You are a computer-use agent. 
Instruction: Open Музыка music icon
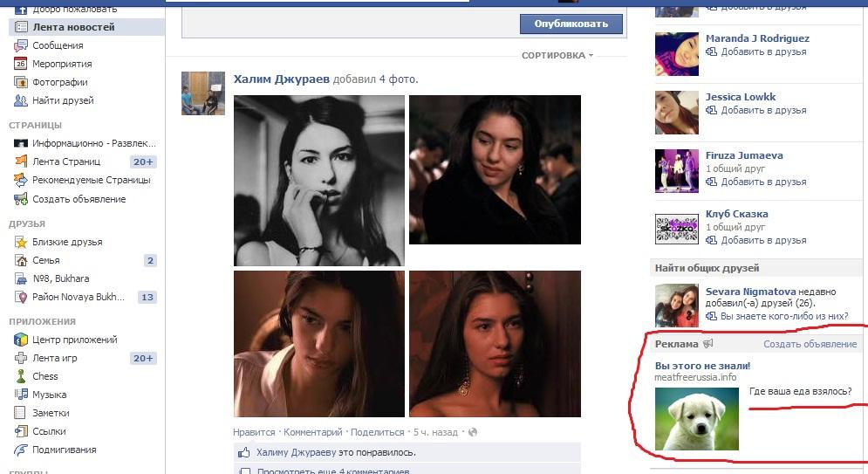[x=20, y=395]
